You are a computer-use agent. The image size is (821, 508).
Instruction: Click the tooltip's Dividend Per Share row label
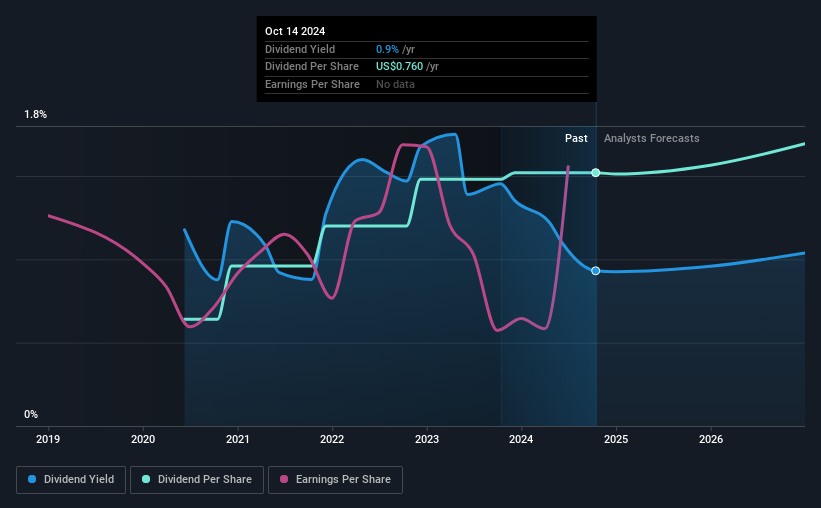click(312, 67)
